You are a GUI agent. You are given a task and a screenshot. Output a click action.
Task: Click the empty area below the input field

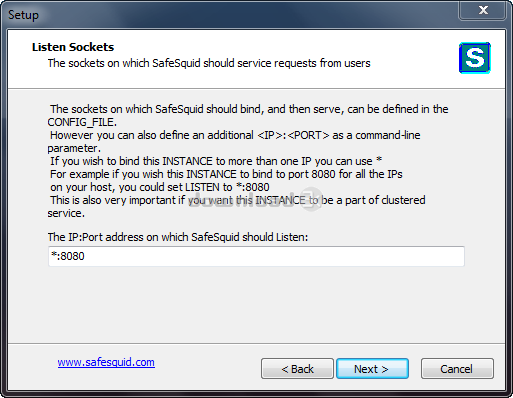click(256, 303)
